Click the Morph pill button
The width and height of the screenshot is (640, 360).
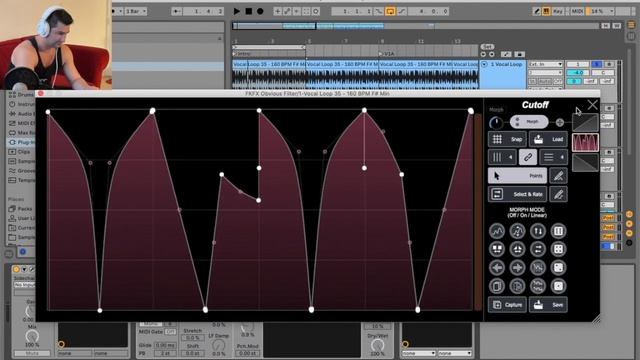[x=529, y=122]
